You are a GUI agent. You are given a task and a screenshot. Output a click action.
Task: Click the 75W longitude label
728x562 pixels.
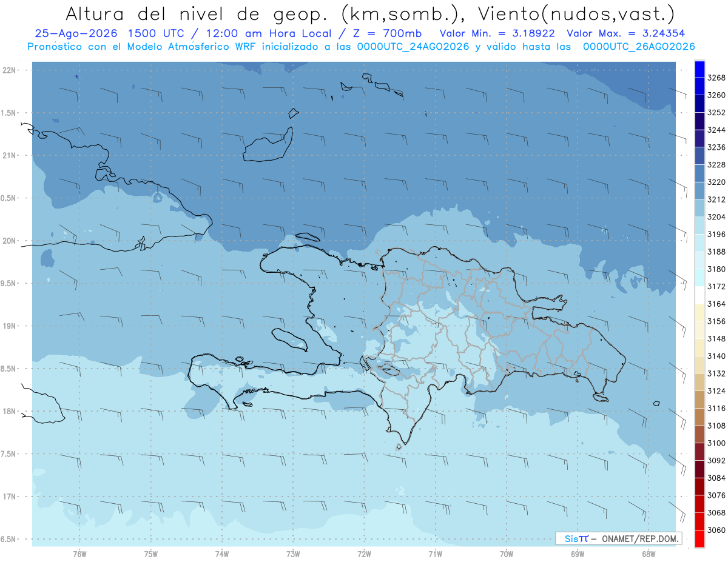coord(151,554)
